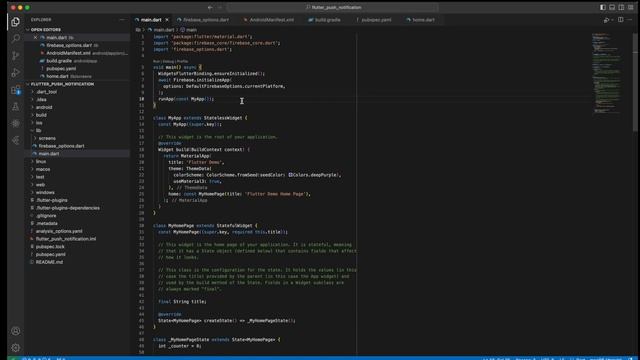The image size is (640, 360).
Task: Open .metadata file
Action: point(47,224)
